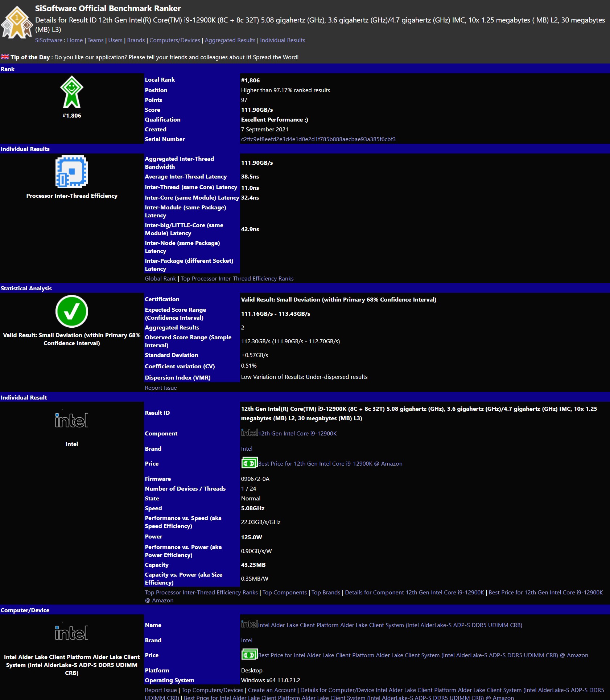Click the green rank ribbon badge
The image size is (610, 700).
72,92
